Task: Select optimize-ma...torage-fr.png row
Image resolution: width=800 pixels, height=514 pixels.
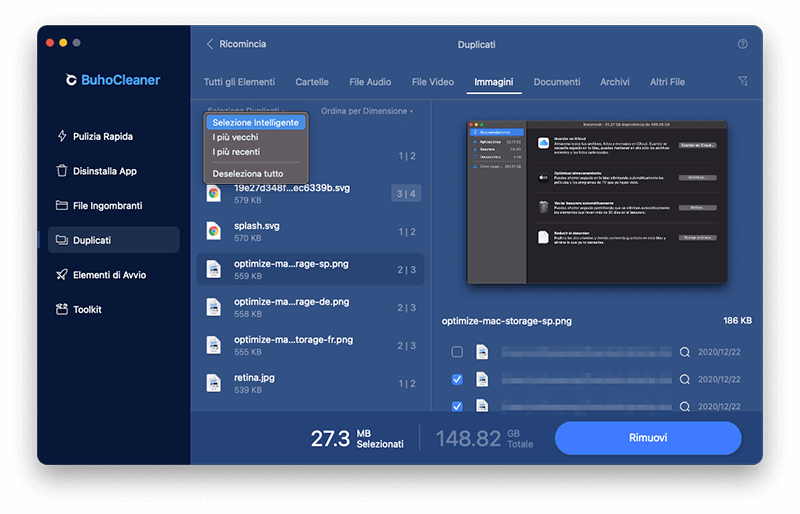Action: click(310, 345)
